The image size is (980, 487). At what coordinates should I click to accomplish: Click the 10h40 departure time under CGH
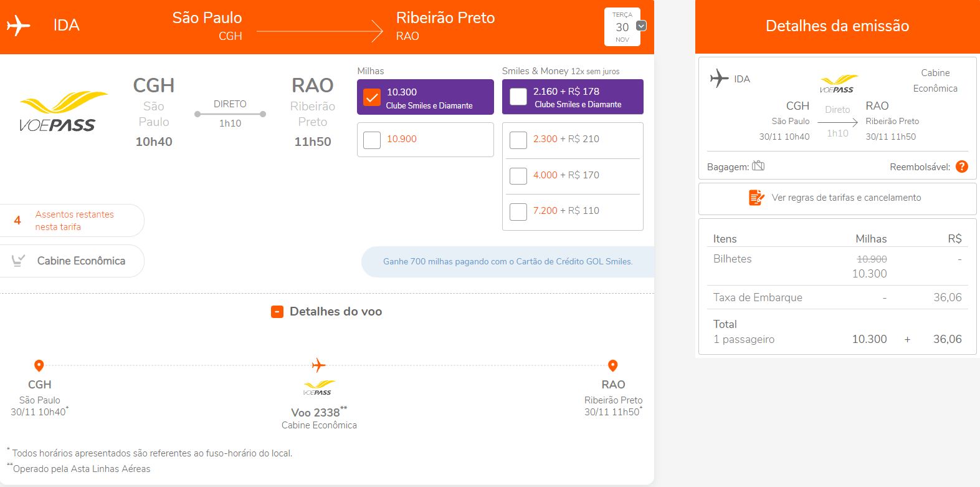click(154, 142)
